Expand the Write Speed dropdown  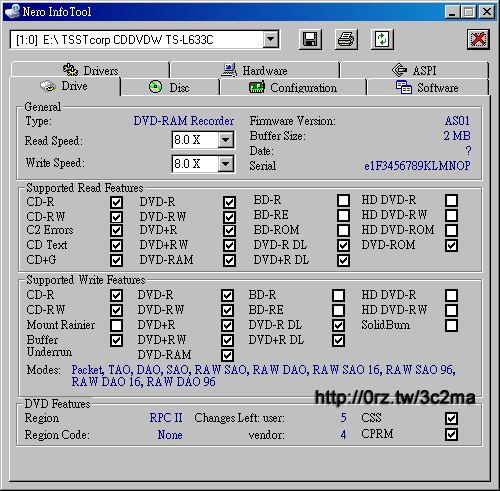pyautogui.click(x=226, y=164)
